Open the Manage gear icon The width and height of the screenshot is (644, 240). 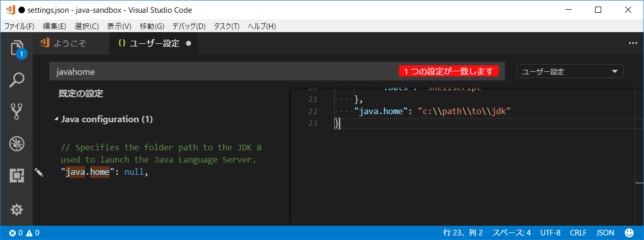16,209
